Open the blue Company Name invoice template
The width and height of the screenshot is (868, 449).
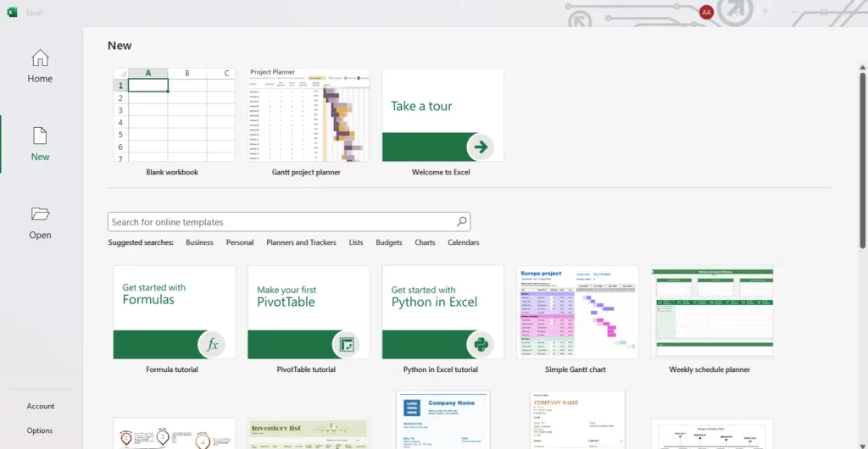tap(442, 419)
